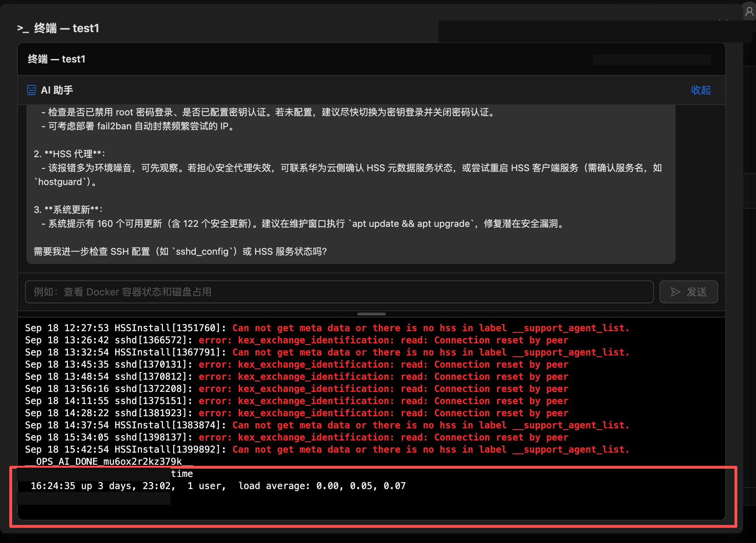The width and height of the screenshot is (756, 543).
Task: Click the sshd log line at 15:34:05
Action: [297, 437]
